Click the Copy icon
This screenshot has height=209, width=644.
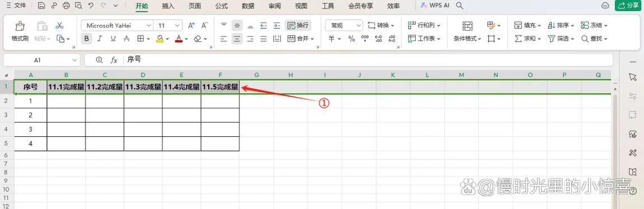click(61, 39)
